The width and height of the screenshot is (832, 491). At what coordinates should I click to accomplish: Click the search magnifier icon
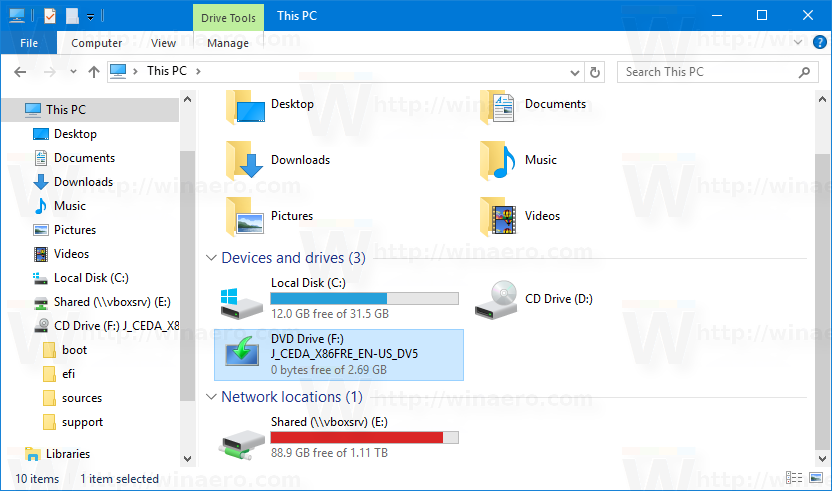coord(804,72)
